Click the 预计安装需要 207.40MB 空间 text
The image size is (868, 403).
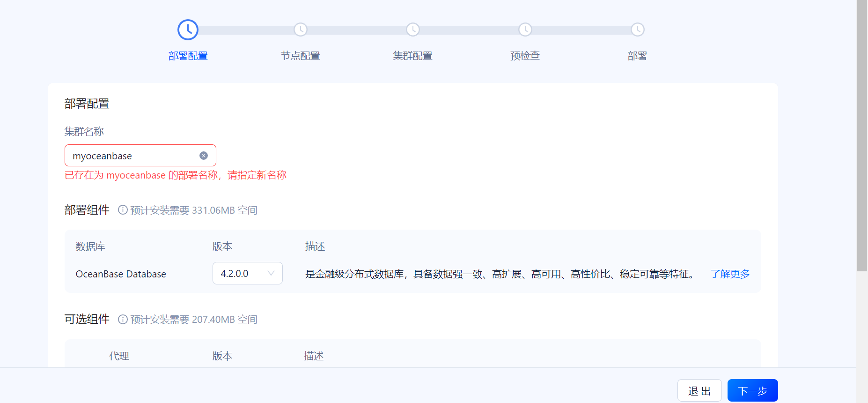194,320
